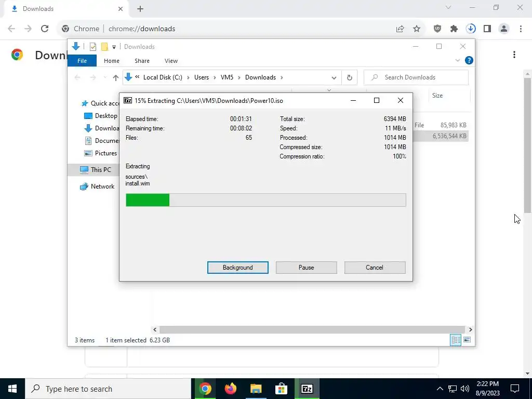The width and height of the screenshot is (532, 399).
Task: Open Chrome Extensions puzzle icon
Action: (x=454, y=29)
